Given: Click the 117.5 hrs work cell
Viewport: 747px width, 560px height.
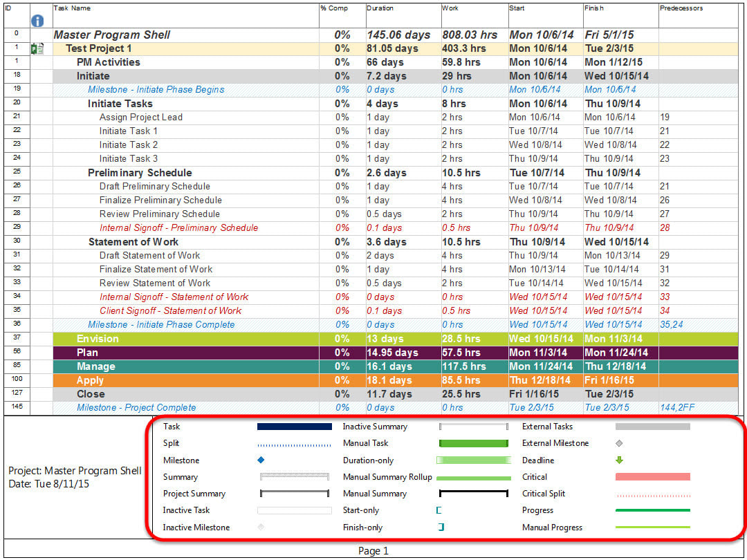Looking at the screenshot, I should click(x=474, y=366).
